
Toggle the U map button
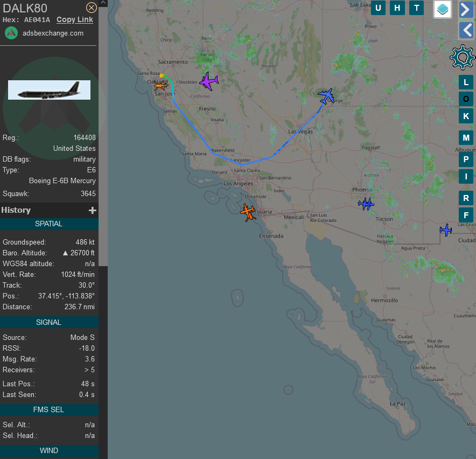(378, 8)
